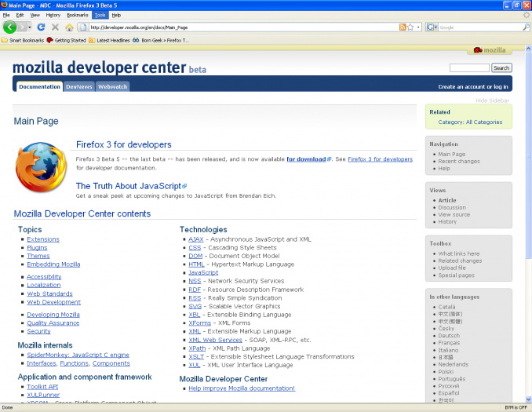Open The Truth About JavaScript link
532x412 pixels.
[x=129, y=186]
